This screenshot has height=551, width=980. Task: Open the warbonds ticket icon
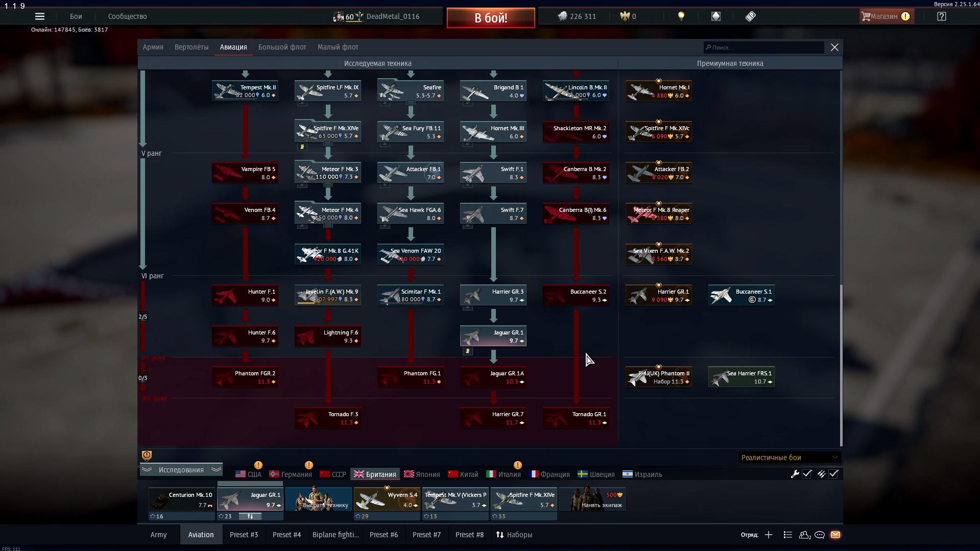(x=750, y=16)
